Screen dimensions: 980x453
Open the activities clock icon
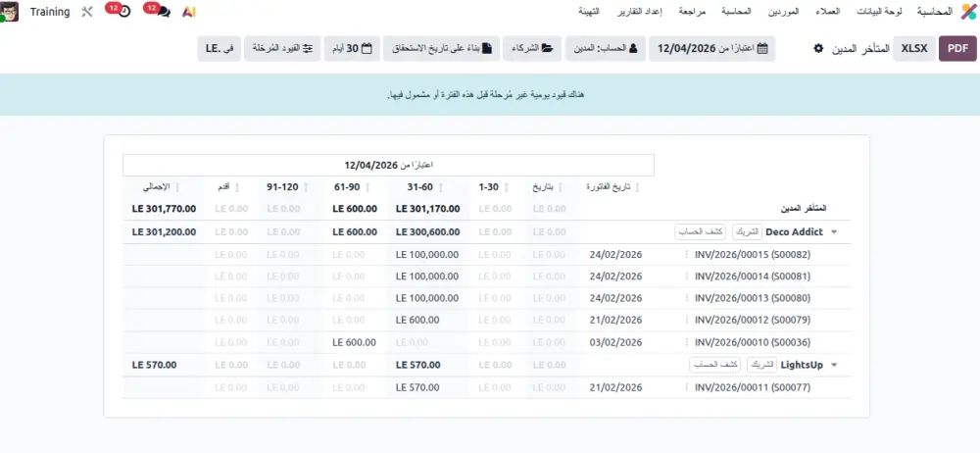(124, 12)
